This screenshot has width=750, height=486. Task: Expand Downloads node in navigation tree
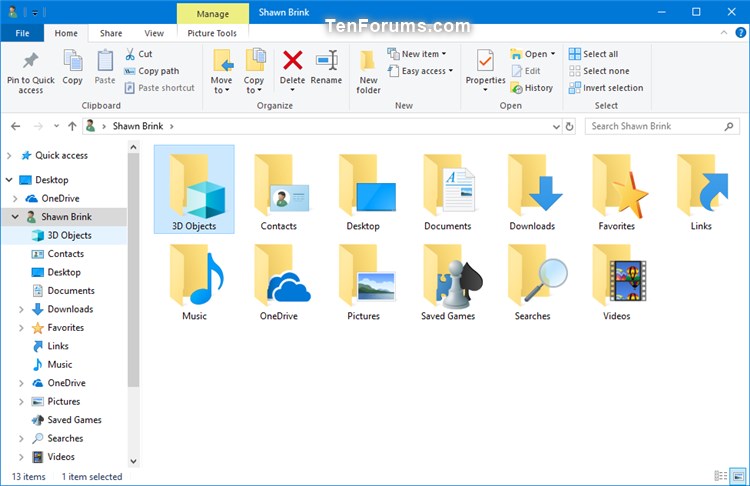pos(21,309)
